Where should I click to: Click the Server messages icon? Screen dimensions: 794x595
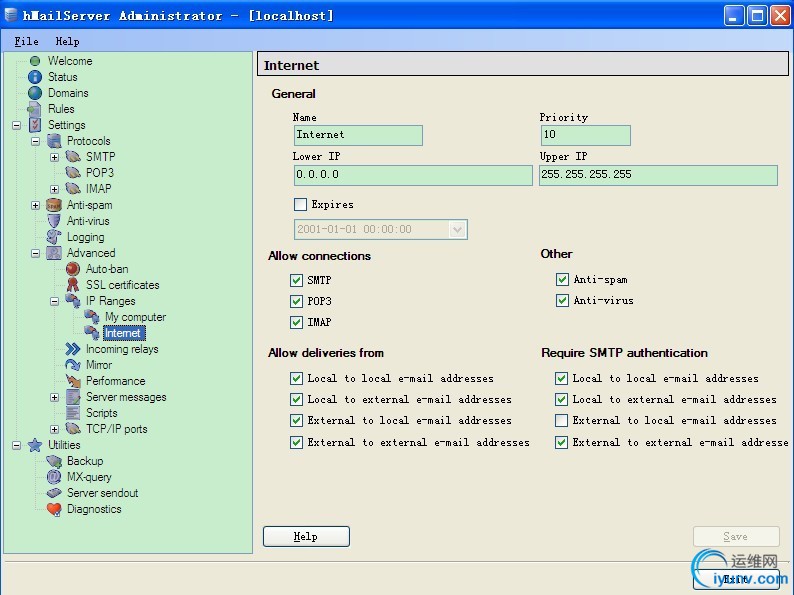(73, 397)
